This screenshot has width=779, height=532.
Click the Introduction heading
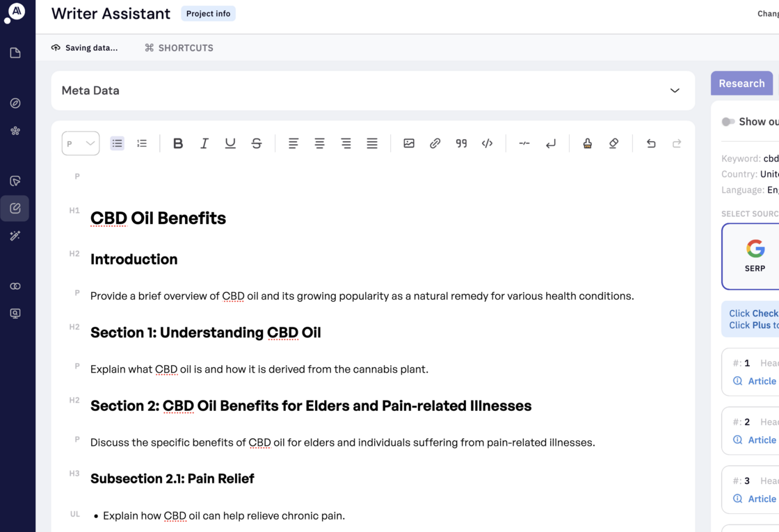pos(134,259)
